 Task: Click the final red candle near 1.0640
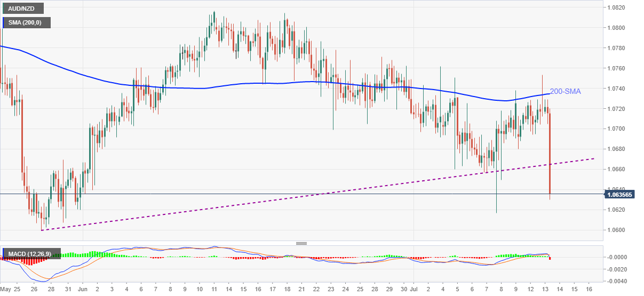[x=550, y=154]
